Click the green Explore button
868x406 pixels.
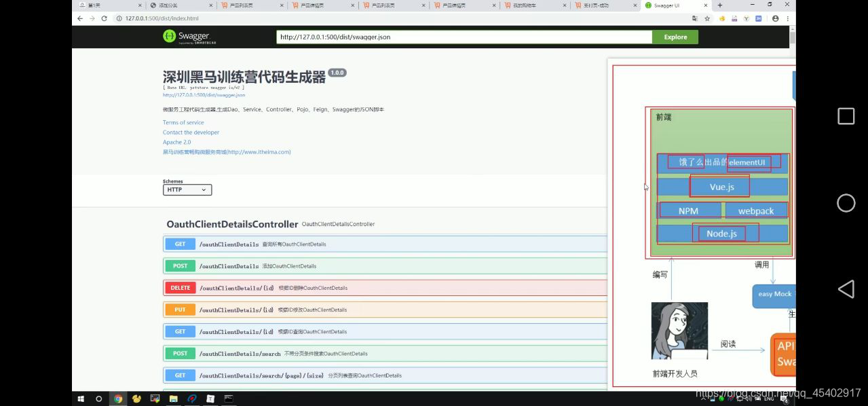click(x=675, y=37)
